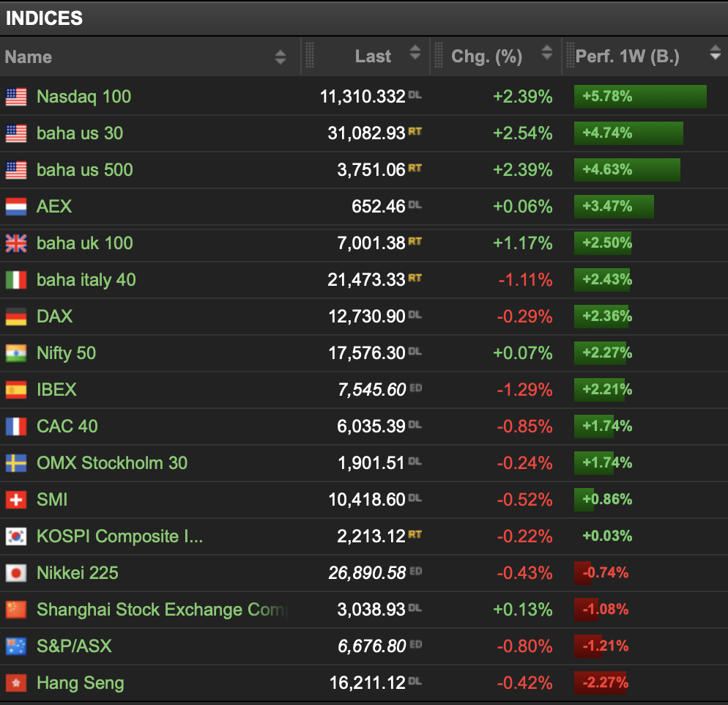The width and height of the screenshot is (728, 705).
Task: Open the AEX index link
Action: tap(54, 207)
